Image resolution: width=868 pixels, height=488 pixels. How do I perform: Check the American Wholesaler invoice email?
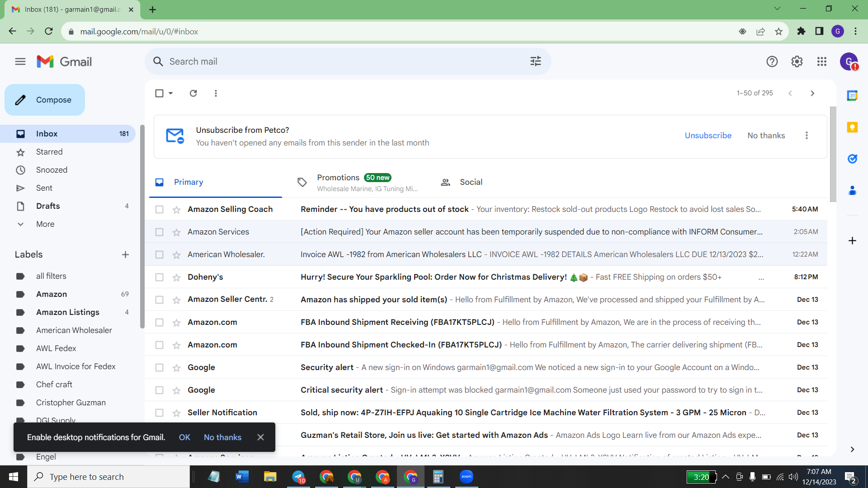[159, 254]
